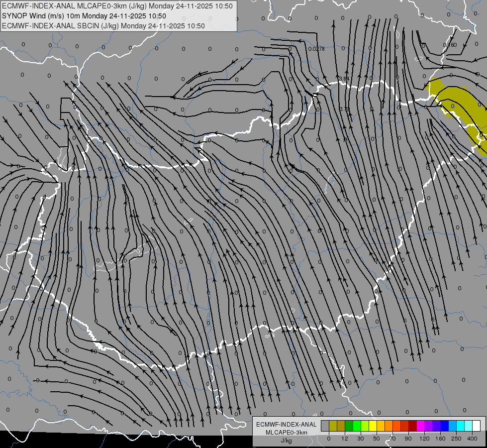Click the 3.79 value on the map

point(344,109)
